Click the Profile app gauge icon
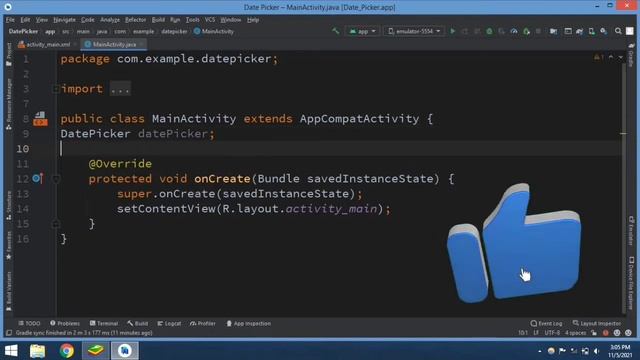 pyautogui.click(x=514, y=31)
